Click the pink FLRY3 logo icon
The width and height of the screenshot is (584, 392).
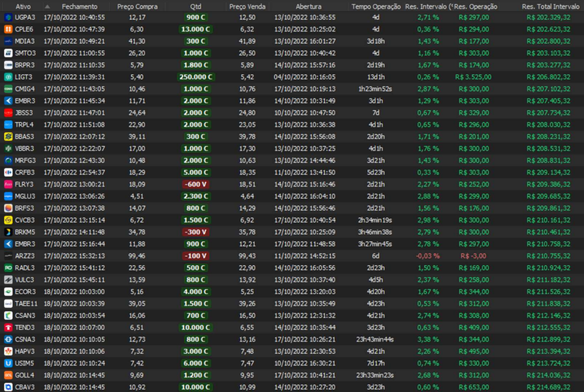pyautogui.click(x=8, y=184)
